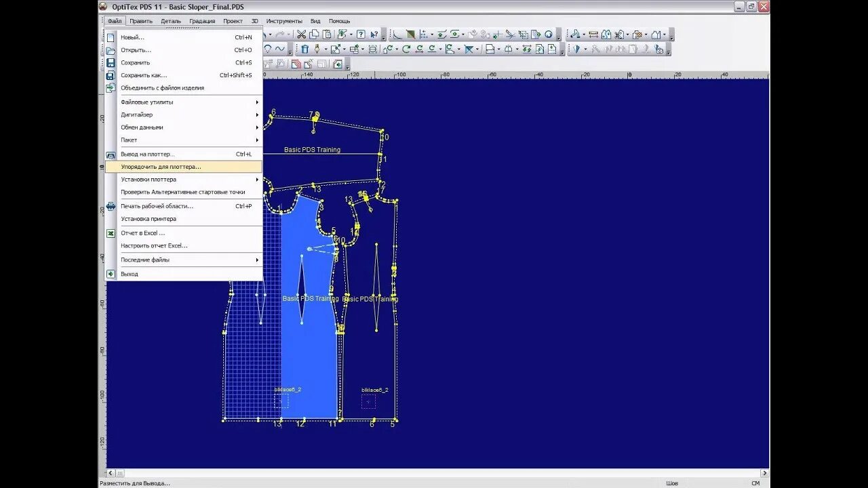Select Сохранить как... menu entry
The height and width of the screenshot is (488, 868).
click(x=184, y=75)
